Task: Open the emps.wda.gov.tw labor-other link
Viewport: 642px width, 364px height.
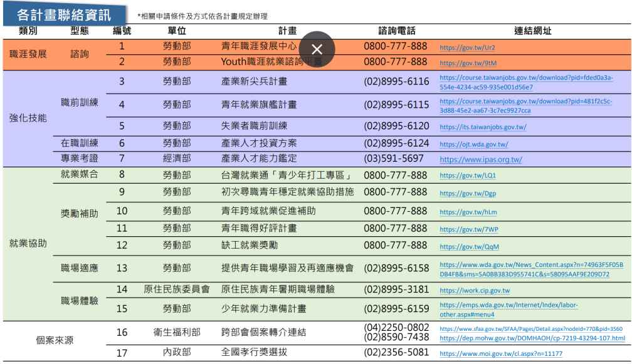Action: (x=508, y=309)
